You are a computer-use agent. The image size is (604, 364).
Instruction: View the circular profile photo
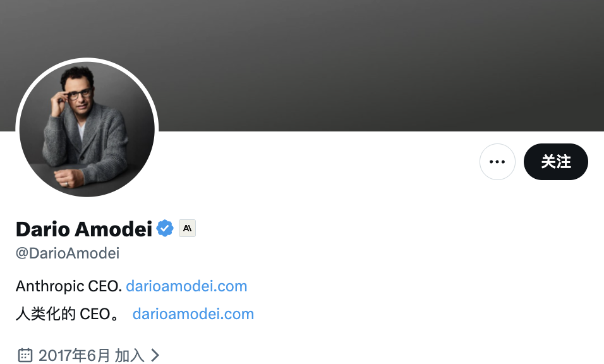tap(87, 130)
